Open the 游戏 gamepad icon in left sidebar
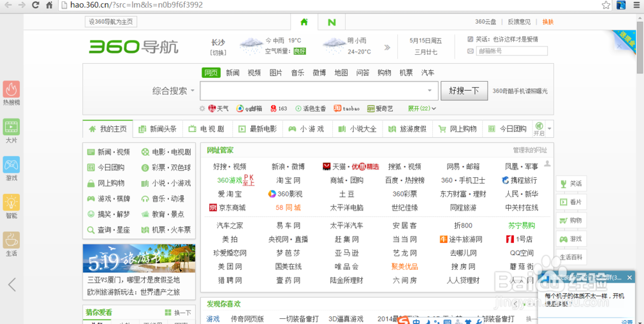 point(12,165)
